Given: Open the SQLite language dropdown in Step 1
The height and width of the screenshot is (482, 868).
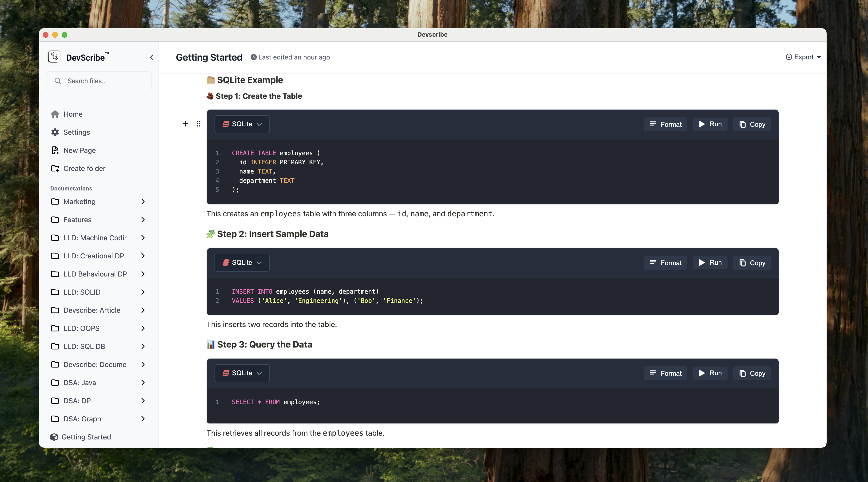Looking at the screenshot, I should coord(242,124).
